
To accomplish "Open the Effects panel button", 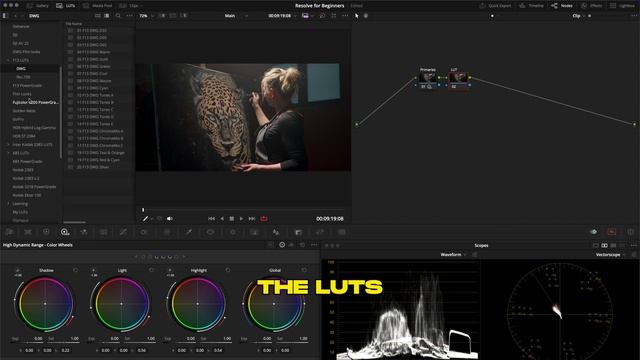I will click(591, 6).
